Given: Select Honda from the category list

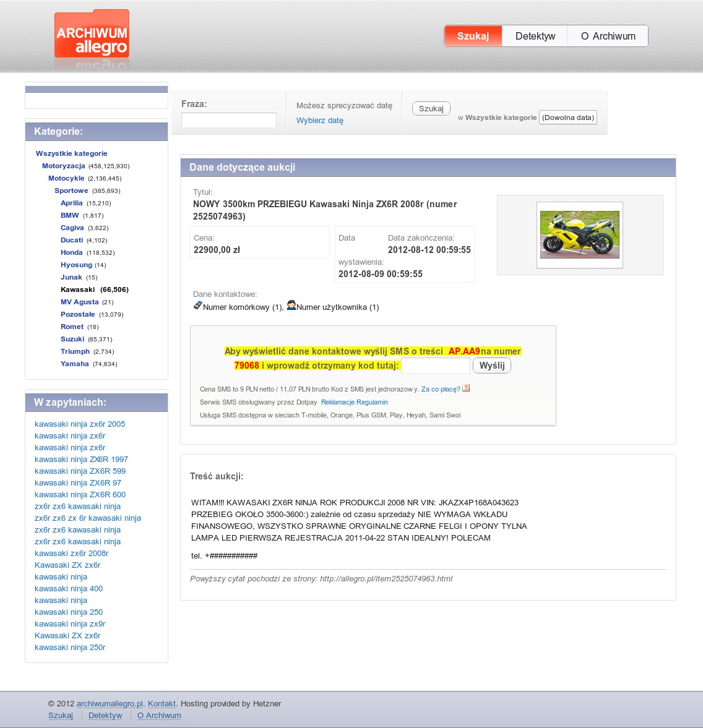Looking at the screenshot, I should [x=72, y=252].
